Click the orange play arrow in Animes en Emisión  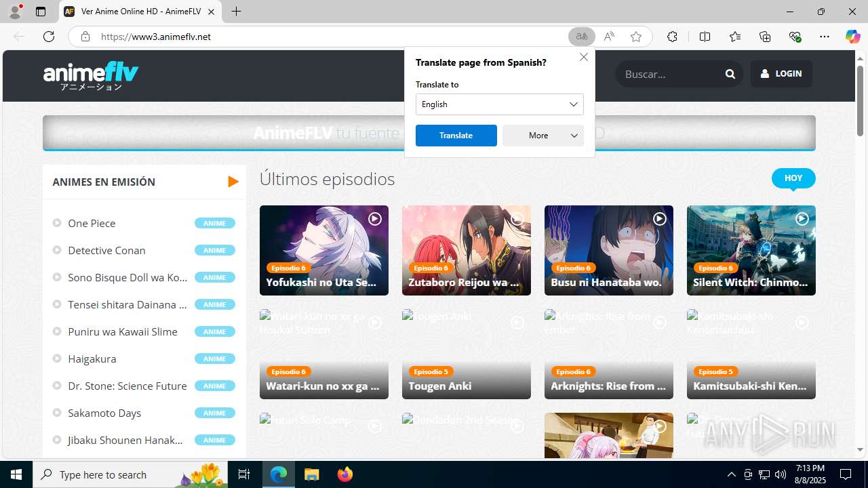233,182
